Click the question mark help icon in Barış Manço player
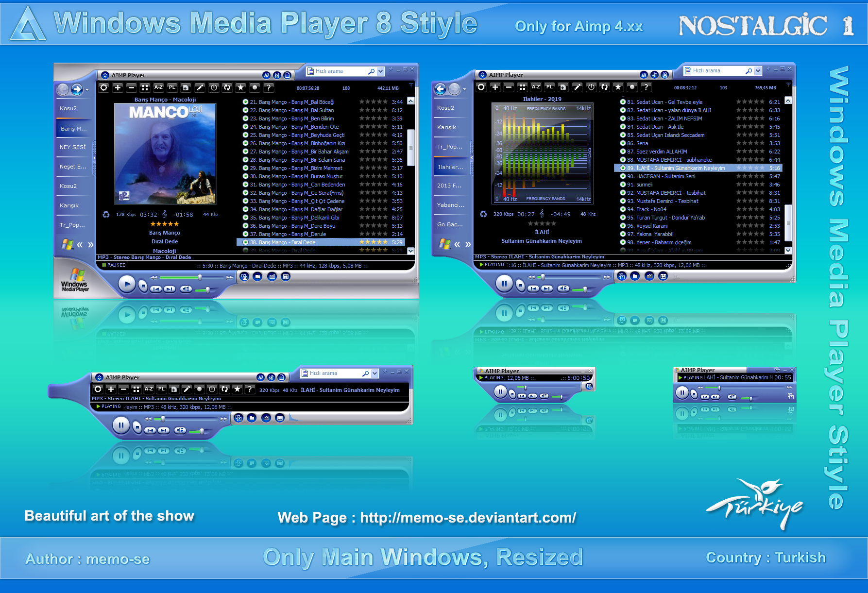 click(x=268, y=87)
